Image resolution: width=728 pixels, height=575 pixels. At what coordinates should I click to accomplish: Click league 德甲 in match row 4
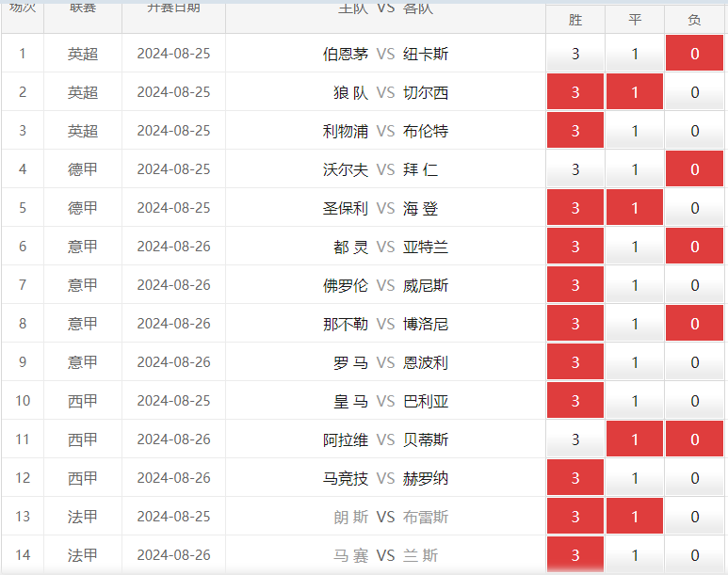coord(83,169)
